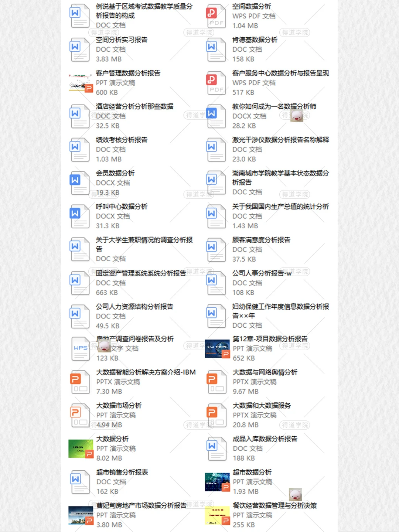
Task: Click the 第12章-项目数据分析报告 PPT thumbnail
Action: [x=217, y=348]
